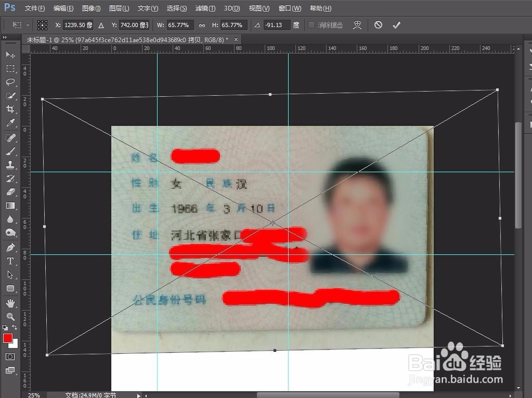Open the 帮助(H) menu
The height and width of the screenshot is (398, 532).
point(321,8)
